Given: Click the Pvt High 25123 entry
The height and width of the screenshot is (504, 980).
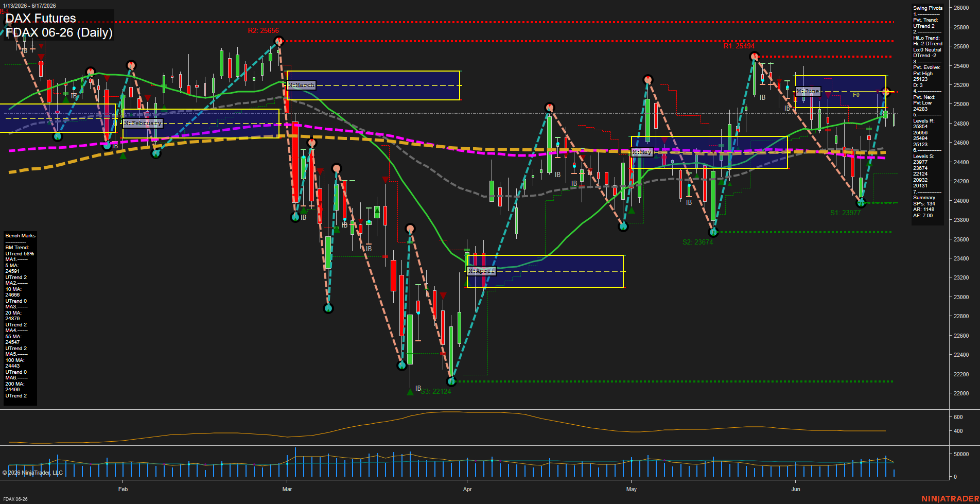Looking at the screenshot, I should click(x=923, y=76).
